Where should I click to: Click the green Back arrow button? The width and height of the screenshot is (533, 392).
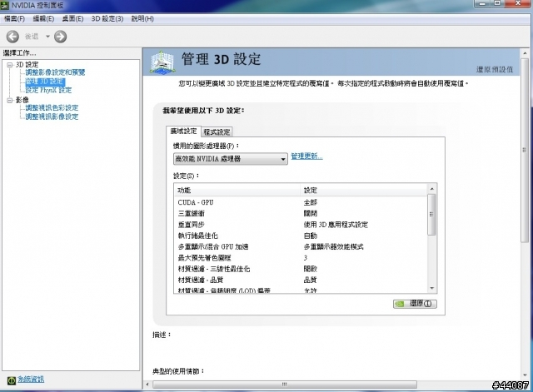point(13,37)
